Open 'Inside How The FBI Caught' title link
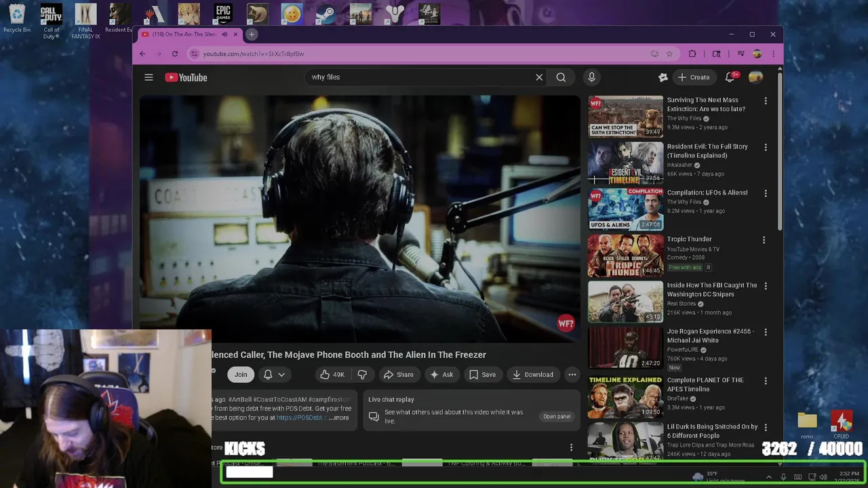 (712, 289)
